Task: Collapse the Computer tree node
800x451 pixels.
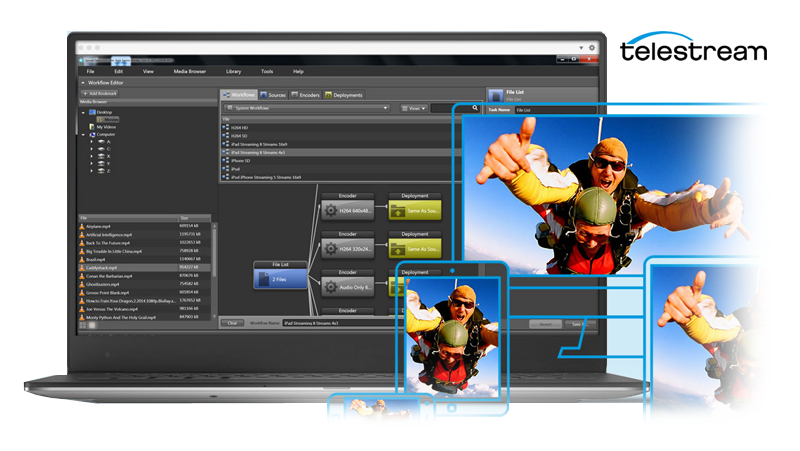Action: (84, 135)
